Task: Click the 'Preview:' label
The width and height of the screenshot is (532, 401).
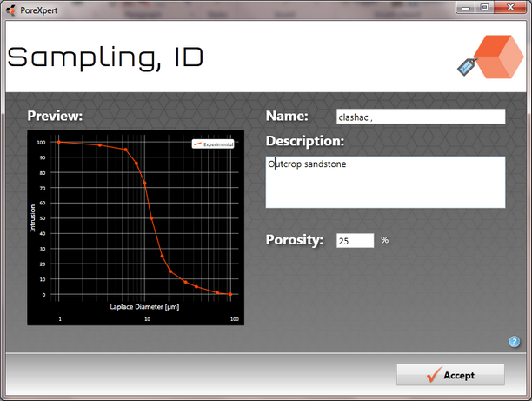Action: (55, 116)
